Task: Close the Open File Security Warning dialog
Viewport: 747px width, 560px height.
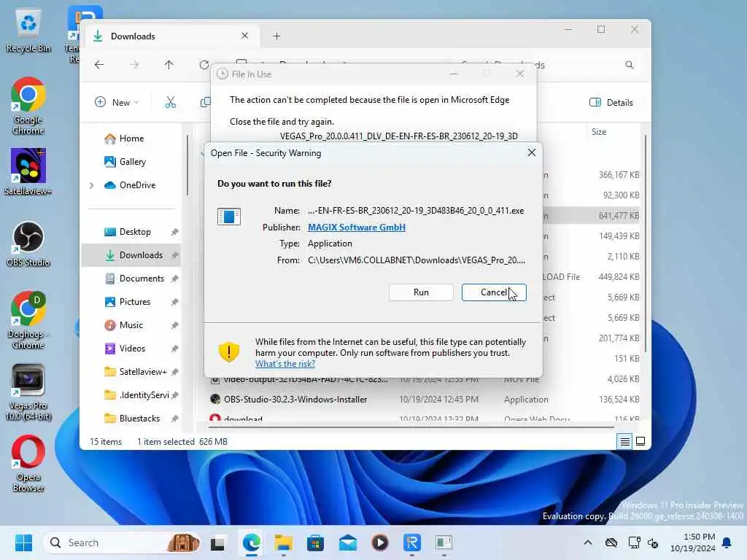Action: point(532,152)
